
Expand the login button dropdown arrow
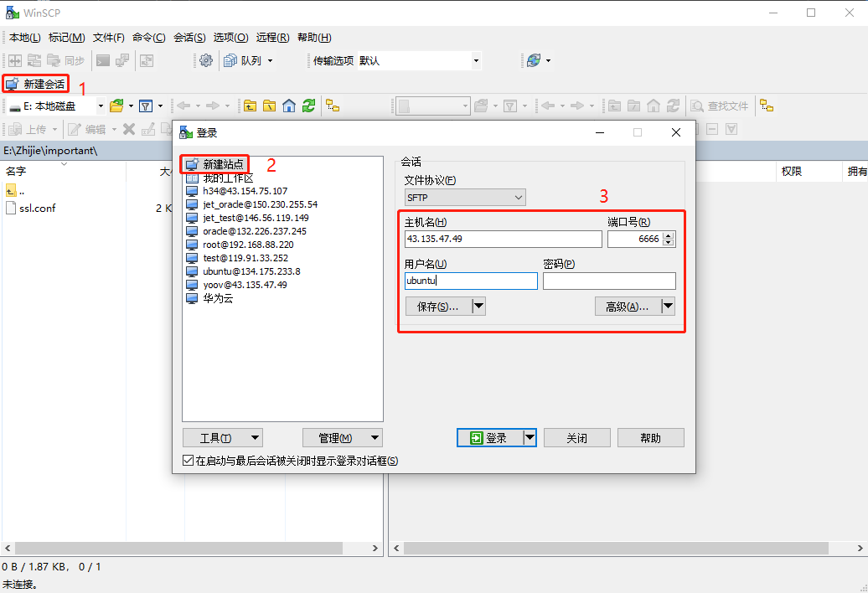pos(530,437)
